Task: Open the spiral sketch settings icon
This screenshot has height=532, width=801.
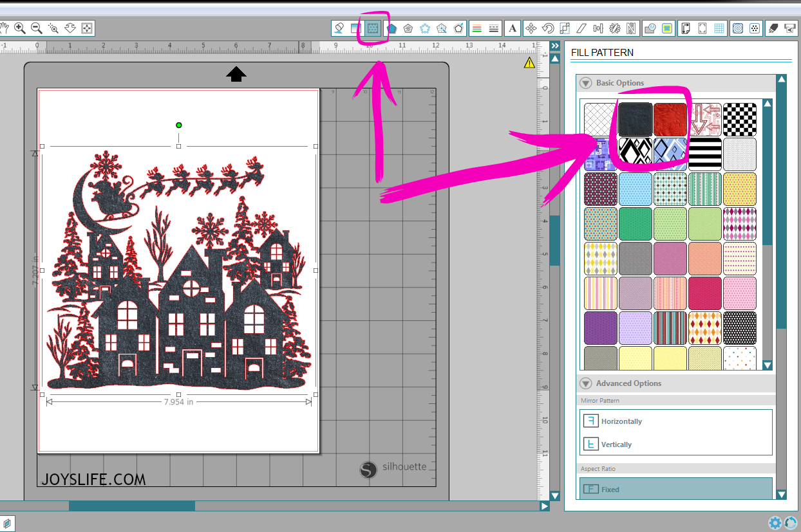Action: point(738,28)
